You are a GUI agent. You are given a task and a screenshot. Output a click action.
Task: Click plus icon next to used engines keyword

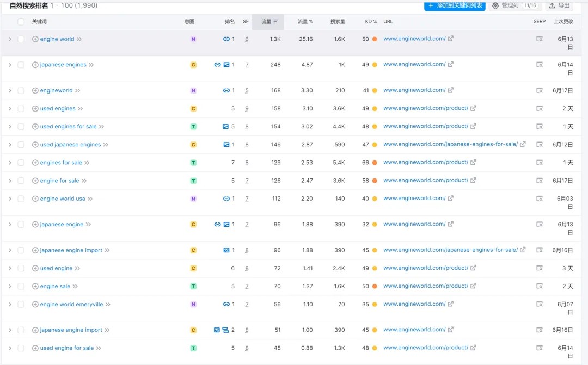coord(35,109)
